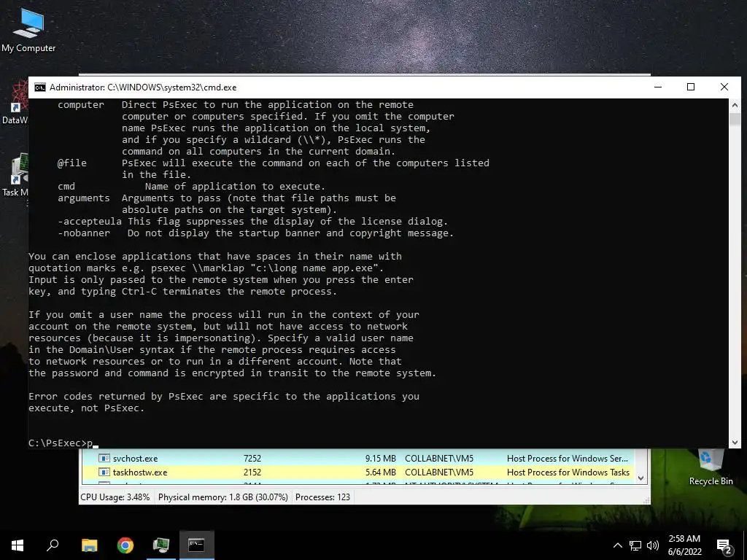Open the My Computer desktop icon
The image size is (747, 560).
[28, 29]
